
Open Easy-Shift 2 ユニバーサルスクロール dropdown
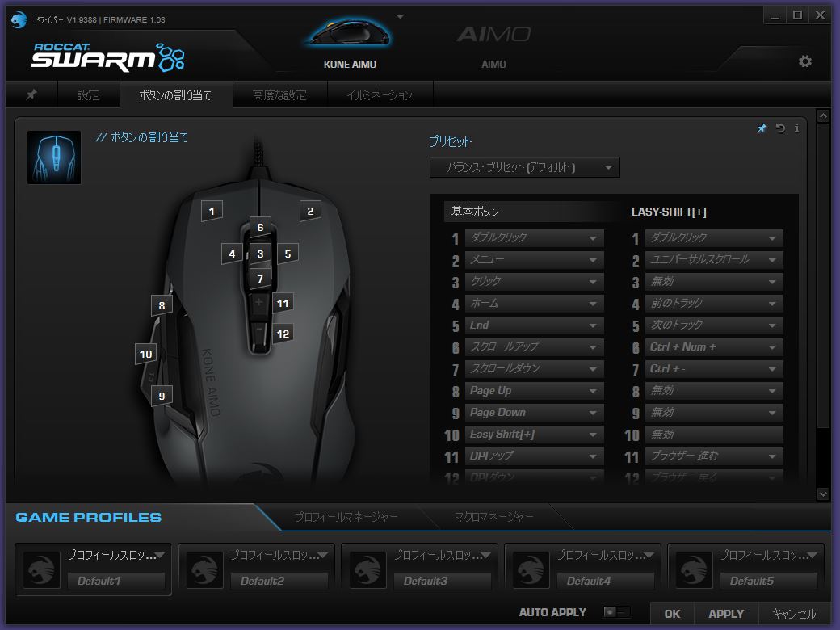click(714, 260)
